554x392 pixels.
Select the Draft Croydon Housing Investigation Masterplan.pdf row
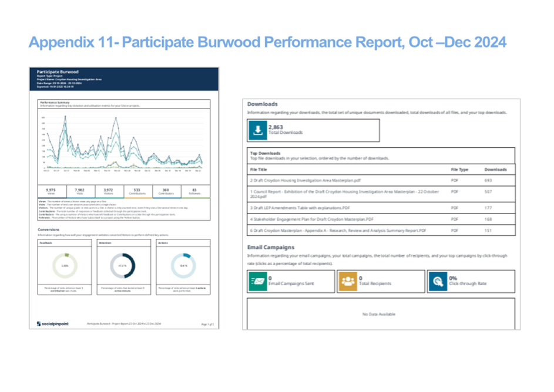[x=381, y=180]
